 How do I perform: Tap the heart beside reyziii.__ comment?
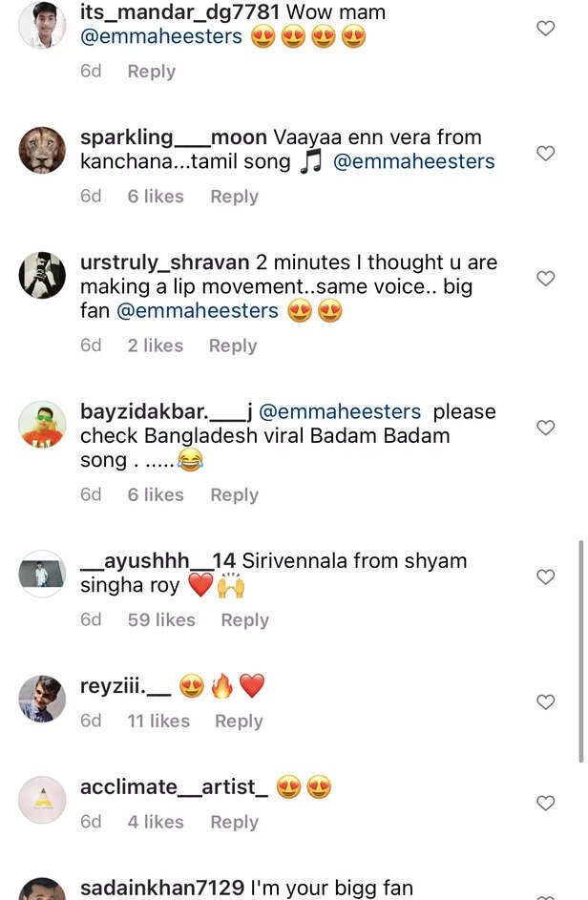[546, 702]
